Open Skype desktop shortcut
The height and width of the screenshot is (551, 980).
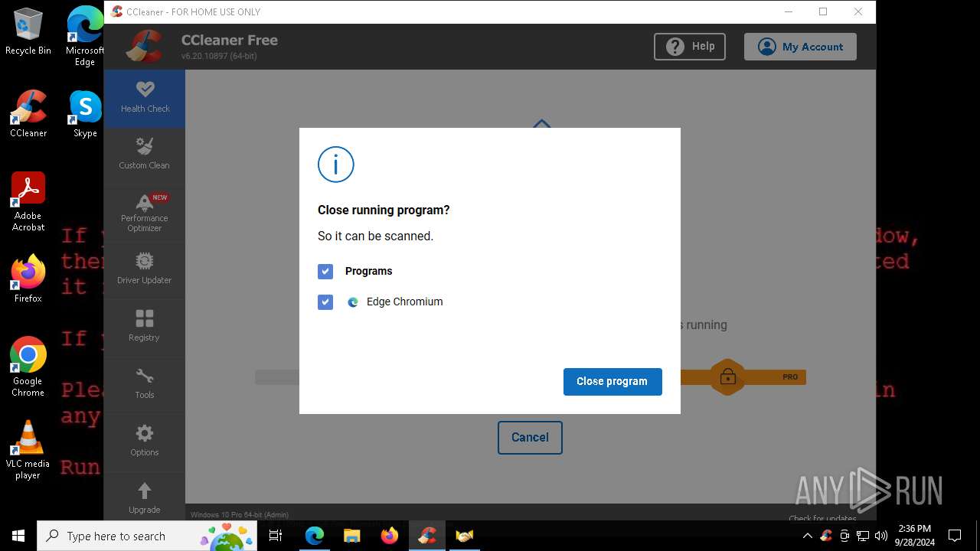[85, 114]
